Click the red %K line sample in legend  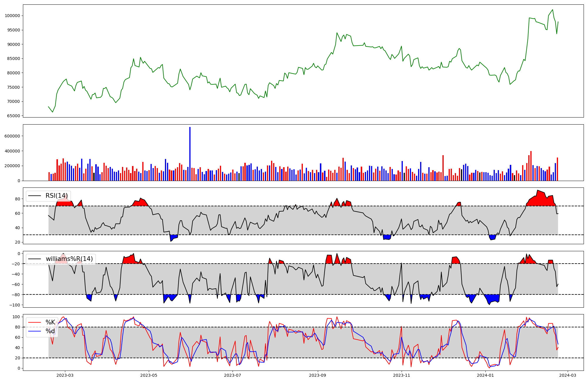(34, 322)
